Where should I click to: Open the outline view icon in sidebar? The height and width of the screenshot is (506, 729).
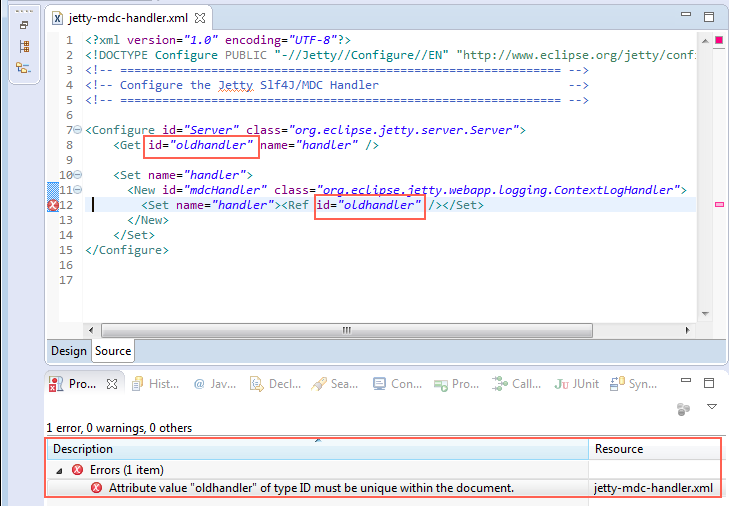tap(23, 68)
